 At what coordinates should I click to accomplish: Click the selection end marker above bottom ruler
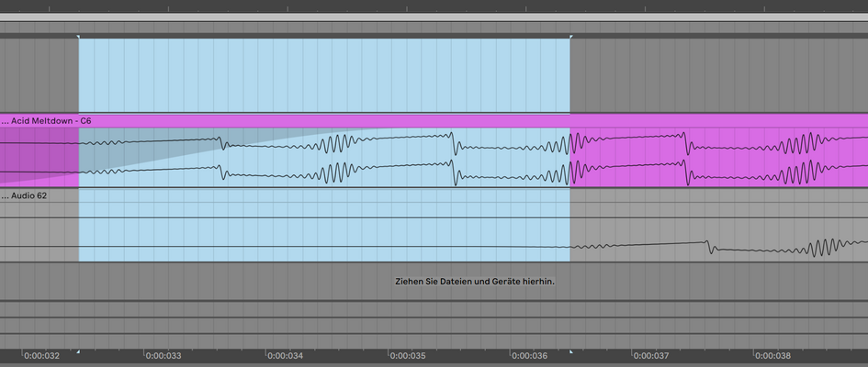point(570,351)
